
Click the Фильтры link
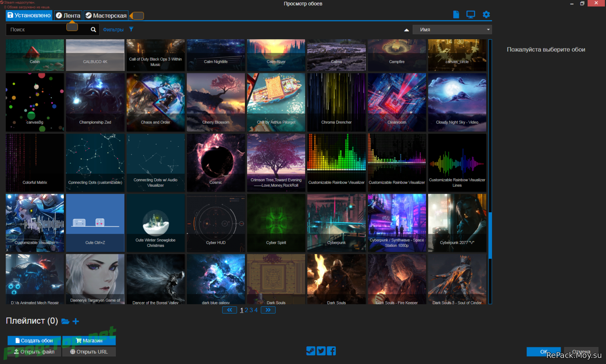pos(113,29)
